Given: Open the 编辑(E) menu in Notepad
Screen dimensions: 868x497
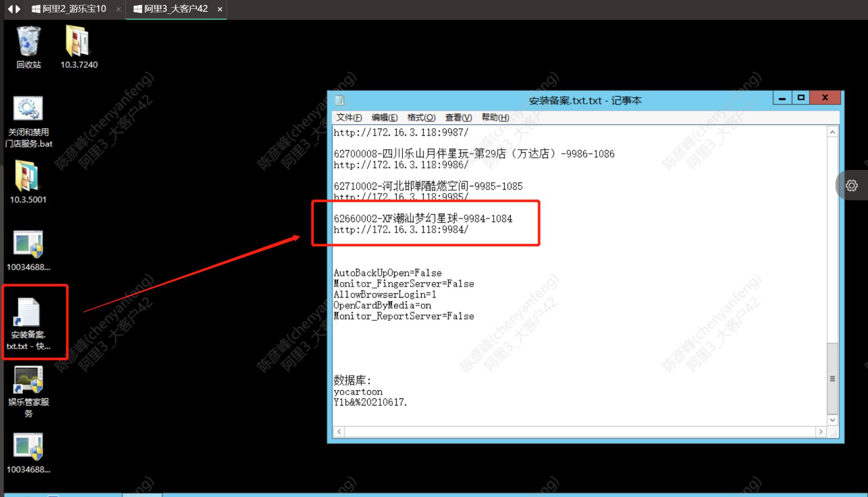Looking at the screenshot, I should [384, 117].
